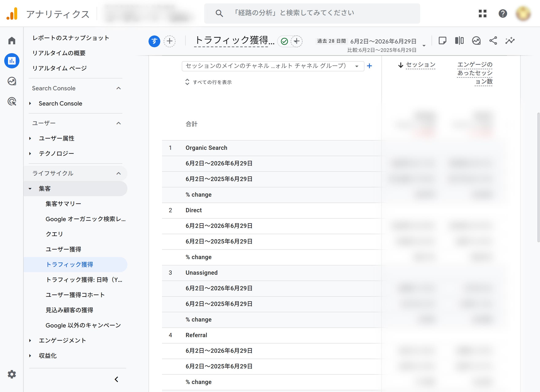Collapse the navigation sidebar arrow
The height and width of the screenshot is (392, 540).
[x=116, y=379]
